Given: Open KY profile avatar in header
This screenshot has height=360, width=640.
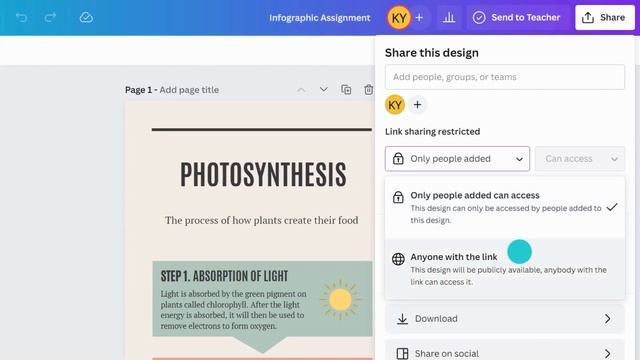Looking at the screenshot, I should [x=399, y=18].
